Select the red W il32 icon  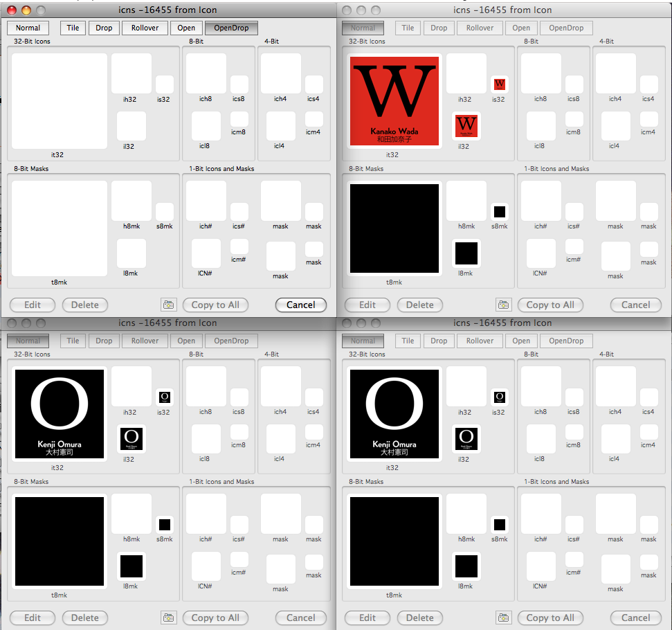tap(466, 126)
